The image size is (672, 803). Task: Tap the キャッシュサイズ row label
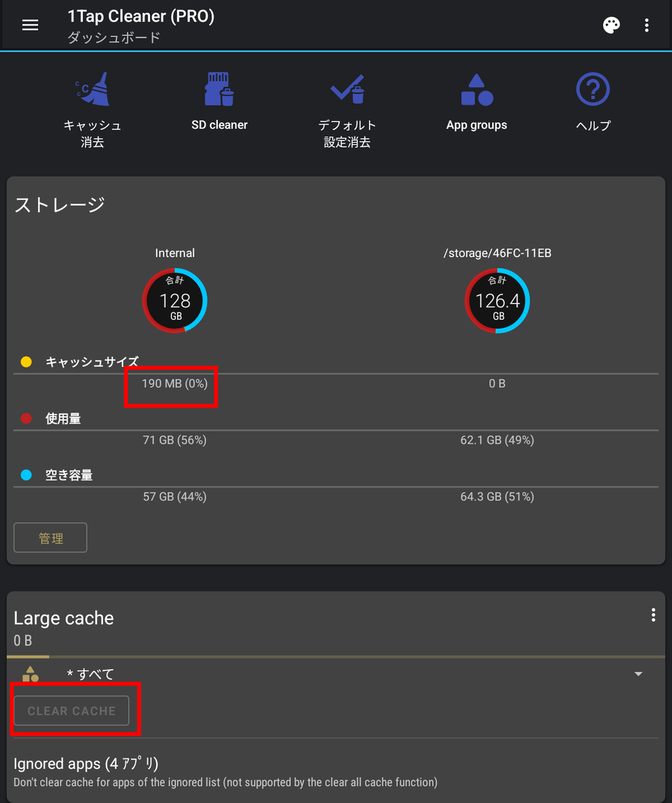click(x=92, y=361)
